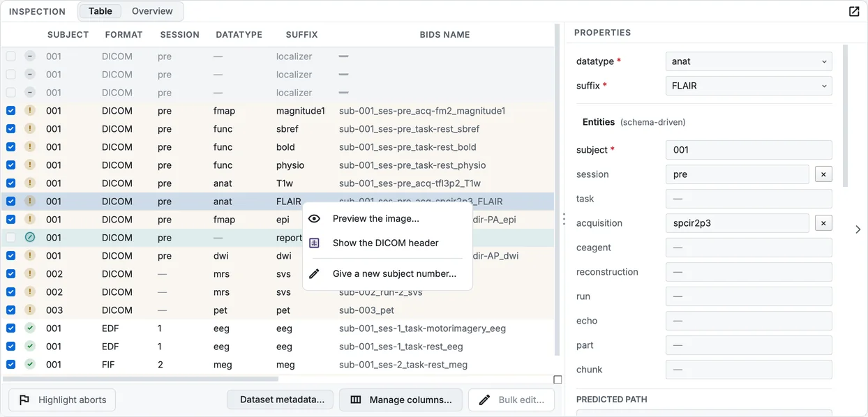The width and height of the screenshot is (868, 417).
Task: Click warning status icon of sbref row
Action: [30, 128]
